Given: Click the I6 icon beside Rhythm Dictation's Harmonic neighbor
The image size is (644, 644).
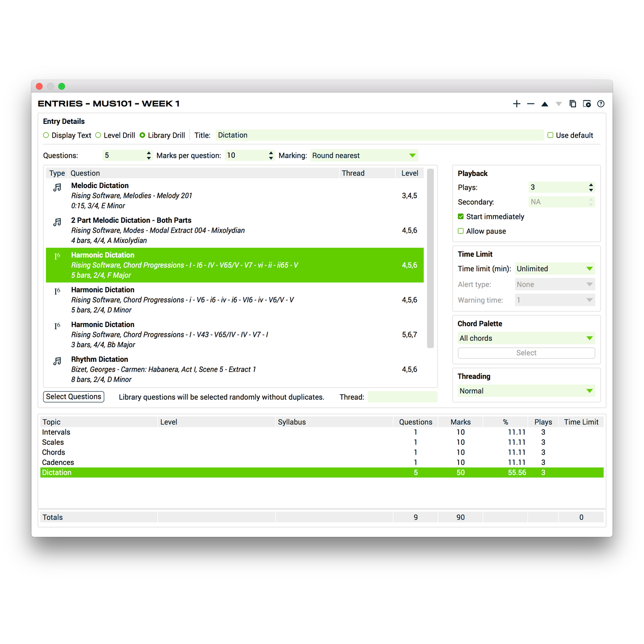Looking at the screenshot, I should click(x=57, y=326).
